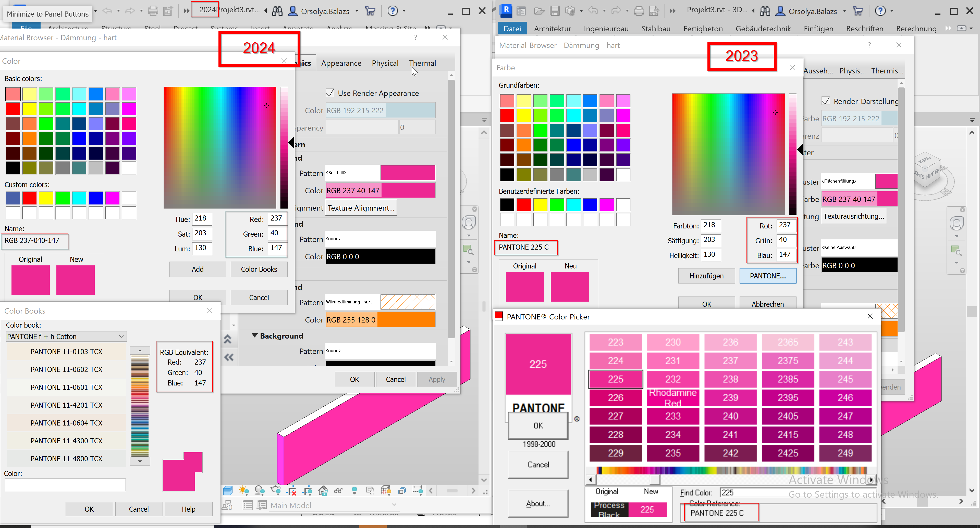
Task: Click the Print icon in right Revit toolbar
Action: 639,11
